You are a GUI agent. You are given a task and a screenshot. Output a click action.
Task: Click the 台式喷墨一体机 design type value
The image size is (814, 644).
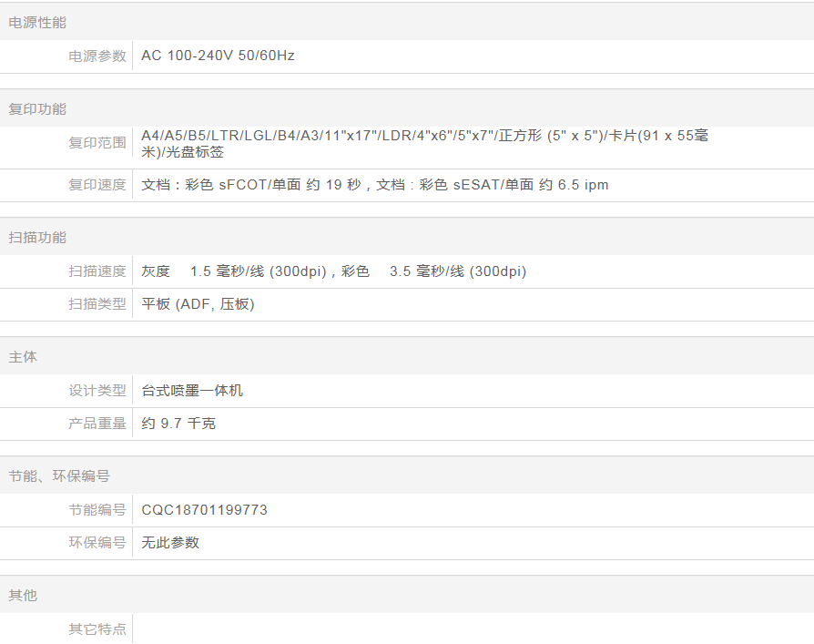[192, 391]
